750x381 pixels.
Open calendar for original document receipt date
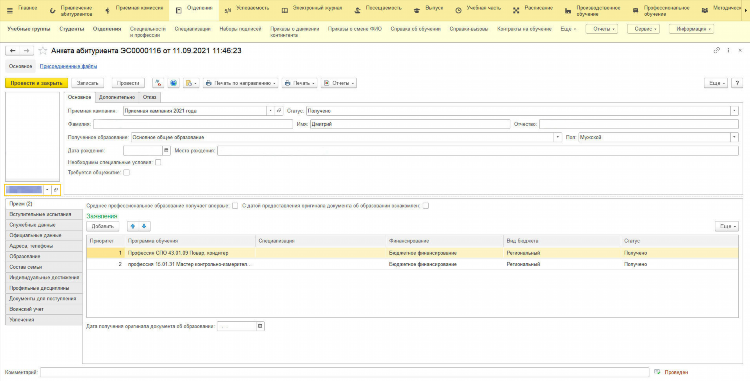tap(260, 326)
